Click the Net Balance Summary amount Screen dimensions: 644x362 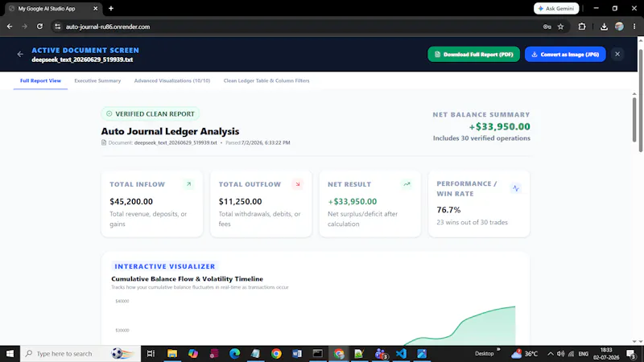[x=499, y=126]
